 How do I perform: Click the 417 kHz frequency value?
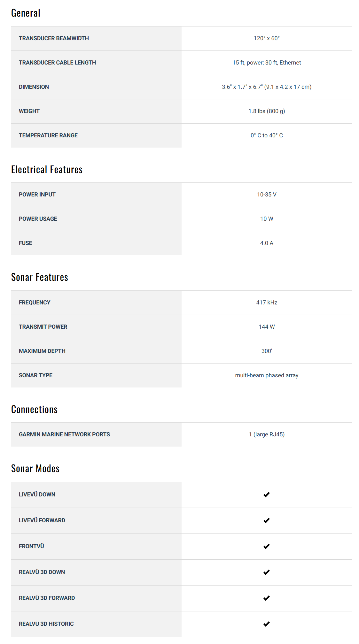(267, 303)
